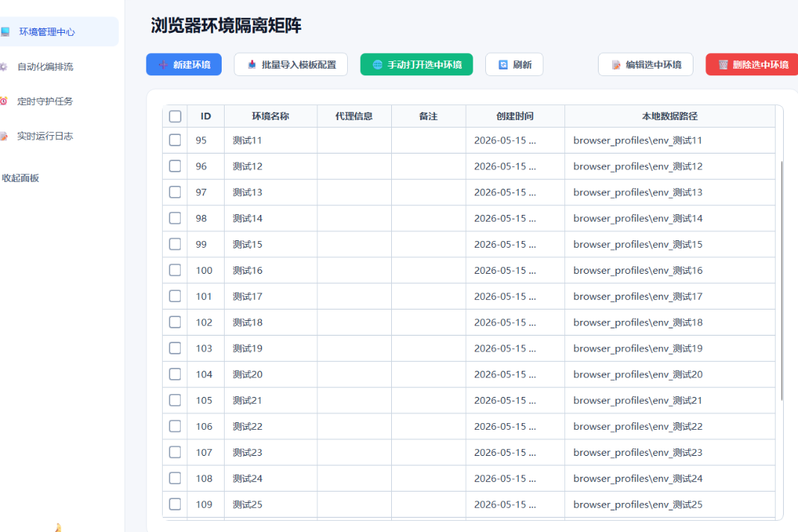Click the trash icon in 删除选中环境
This screenshot has width=798, height=532.
click(x=723, y=65)
